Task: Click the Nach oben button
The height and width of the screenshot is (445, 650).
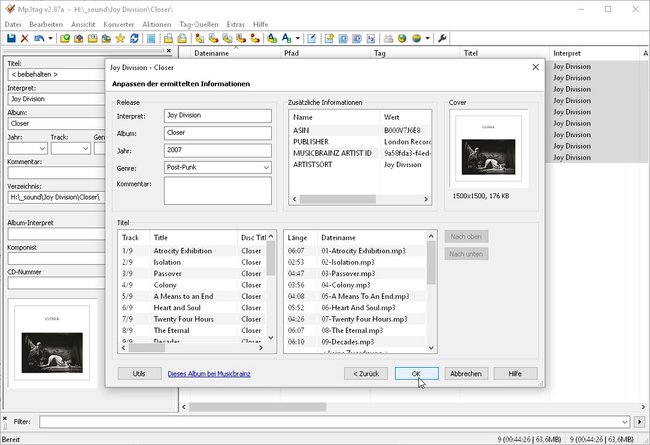Action: (466, 236)
